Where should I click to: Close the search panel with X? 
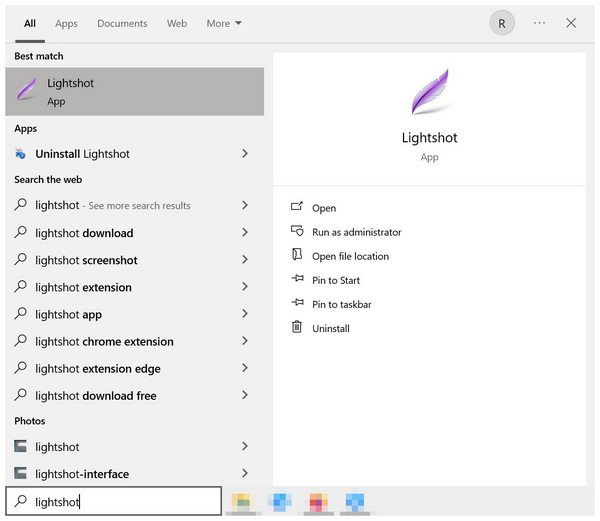point(571,23)
